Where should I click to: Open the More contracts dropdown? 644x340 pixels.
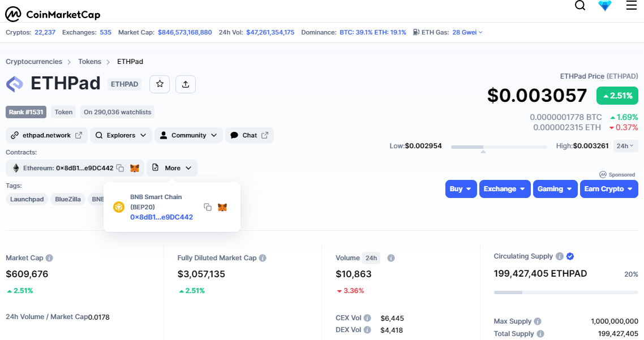(x=171, y=168)
